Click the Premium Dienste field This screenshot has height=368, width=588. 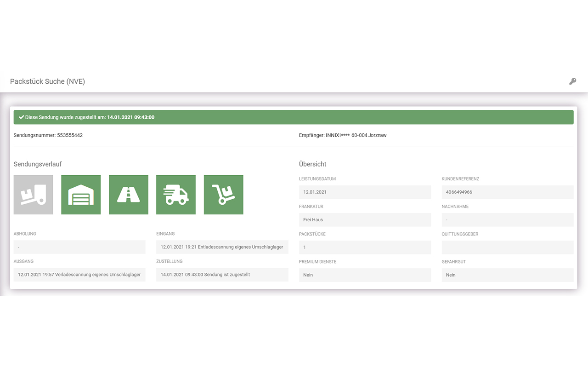click(x=365, y=275)
